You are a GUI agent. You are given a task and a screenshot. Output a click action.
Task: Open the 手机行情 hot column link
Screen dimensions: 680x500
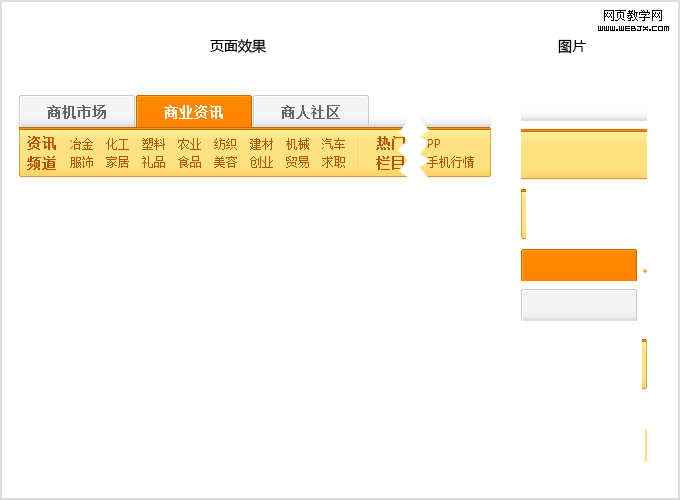click(x=451, y=162)
